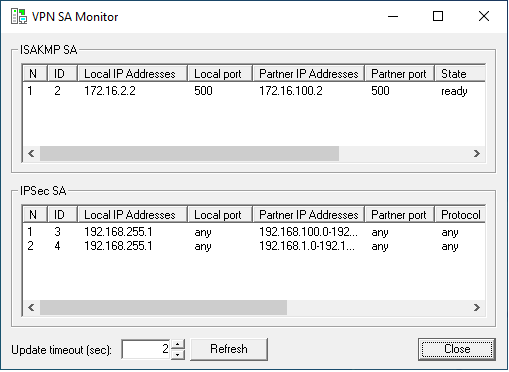Click the IPSec SA horizontal scrollbar thumb
509x372 pixels.
click(163, 307)
